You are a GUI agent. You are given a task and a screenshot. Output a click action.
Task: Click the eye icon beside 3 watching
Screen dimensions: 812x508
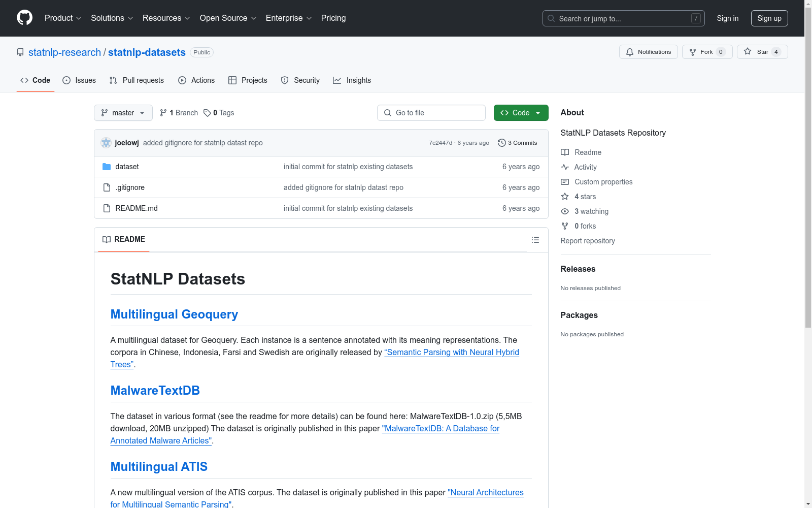[x=565, y=211]
